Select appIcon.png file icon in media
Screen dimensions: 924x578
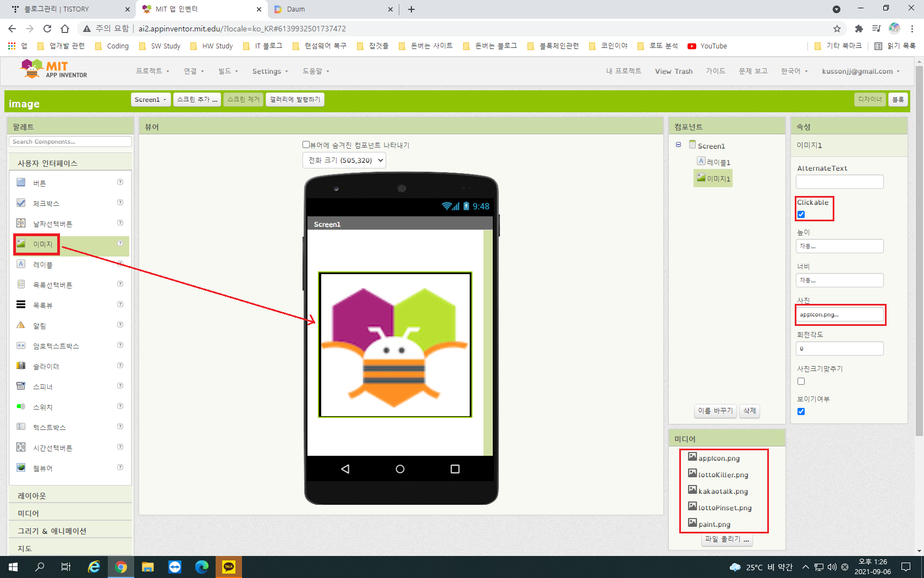click(692, 457)
